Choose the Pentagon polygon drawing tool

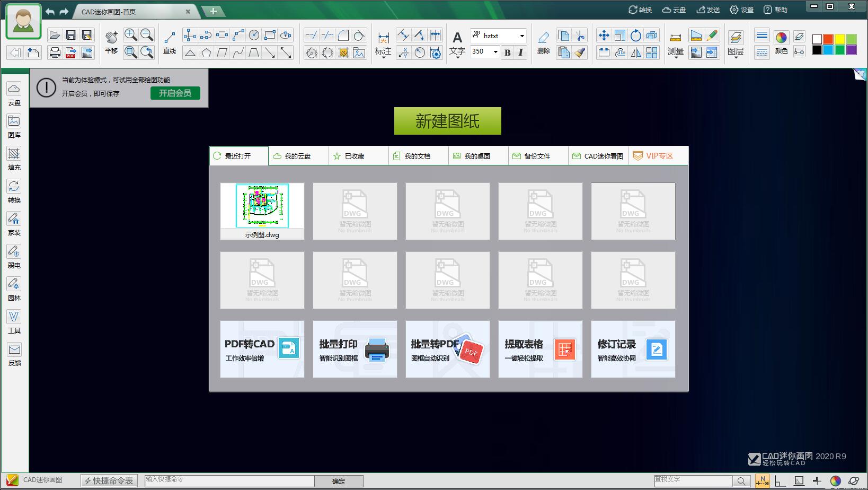(206, 52)
